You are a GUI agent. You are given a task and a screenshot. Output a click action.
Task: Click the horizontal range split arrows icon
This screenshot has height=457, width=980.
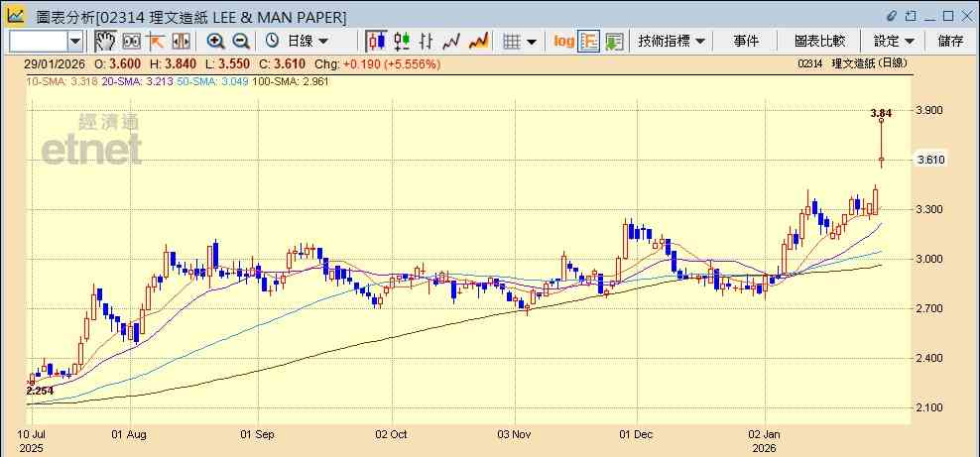[181, 42]
